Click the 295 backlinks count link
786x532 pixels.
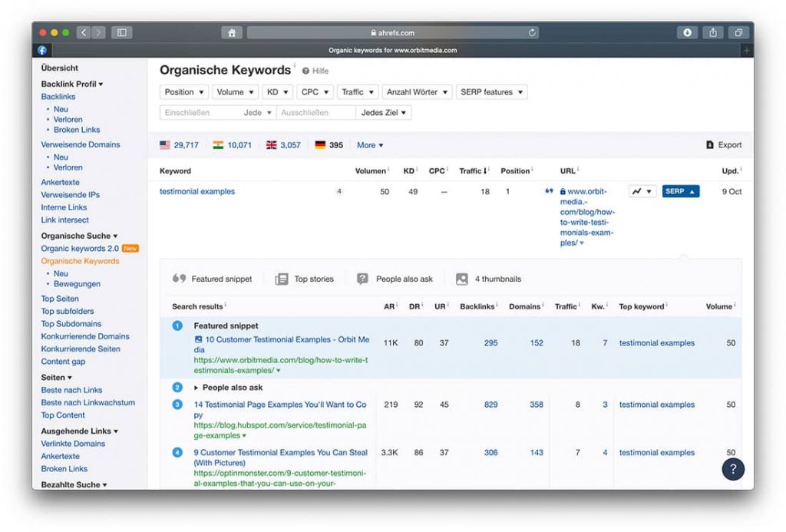490,343
